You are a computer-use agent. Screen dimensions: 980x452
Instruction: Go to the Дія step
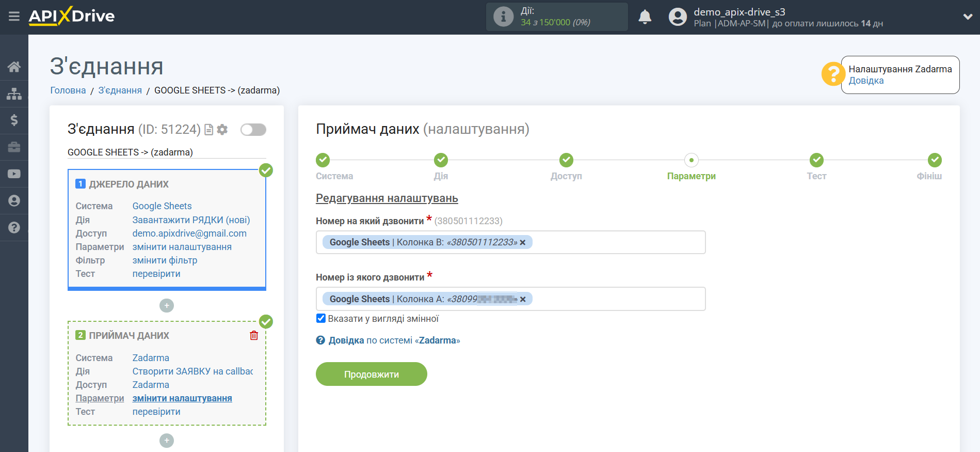[x=441, y=160]
